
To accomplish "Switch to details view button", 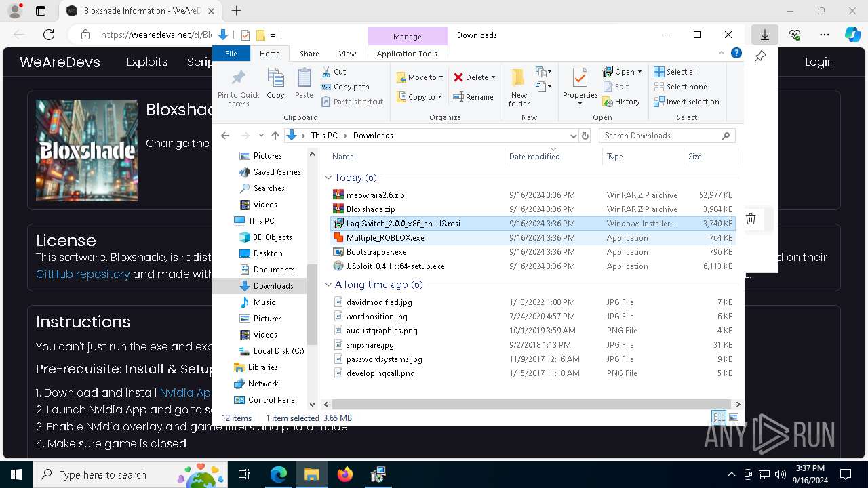I will coord(719,418).
